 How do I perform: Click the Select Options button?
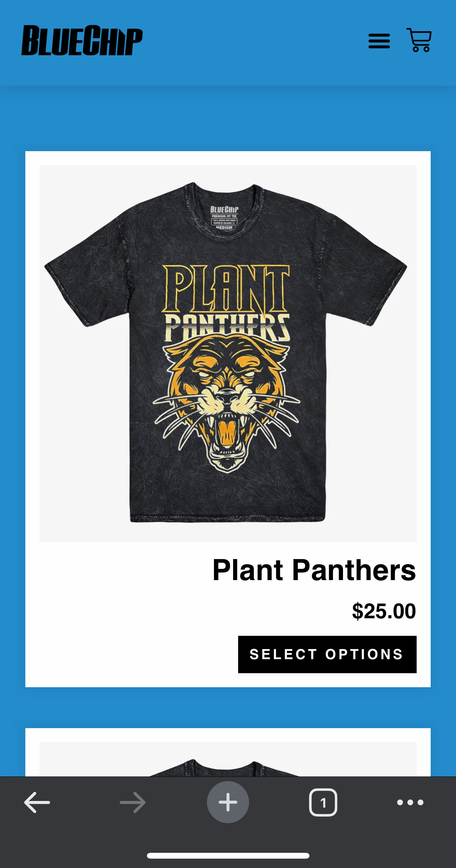pyautogui.click(x=327, y=655)
